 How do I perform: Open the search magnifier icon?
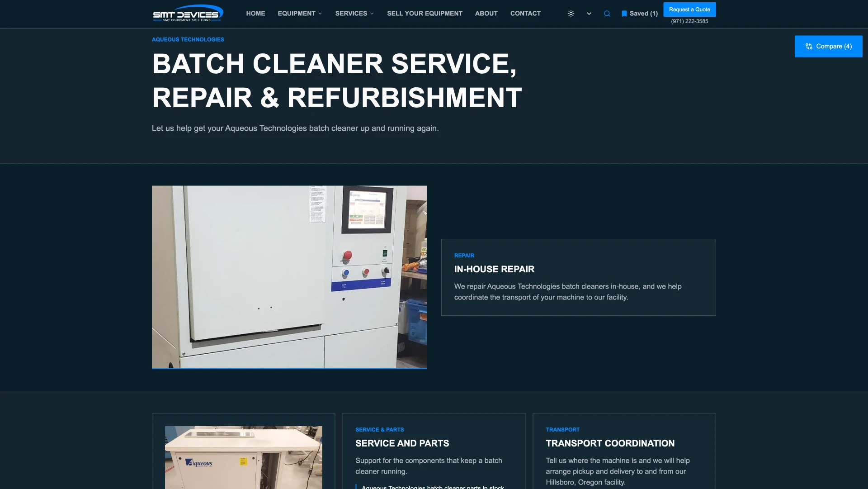coord(607,14)
